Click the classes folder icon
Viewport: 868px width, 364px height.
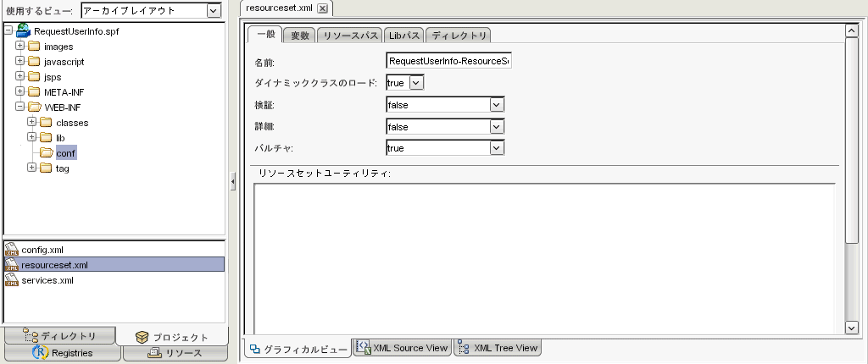pyautogui.click(x=47, y=122)
